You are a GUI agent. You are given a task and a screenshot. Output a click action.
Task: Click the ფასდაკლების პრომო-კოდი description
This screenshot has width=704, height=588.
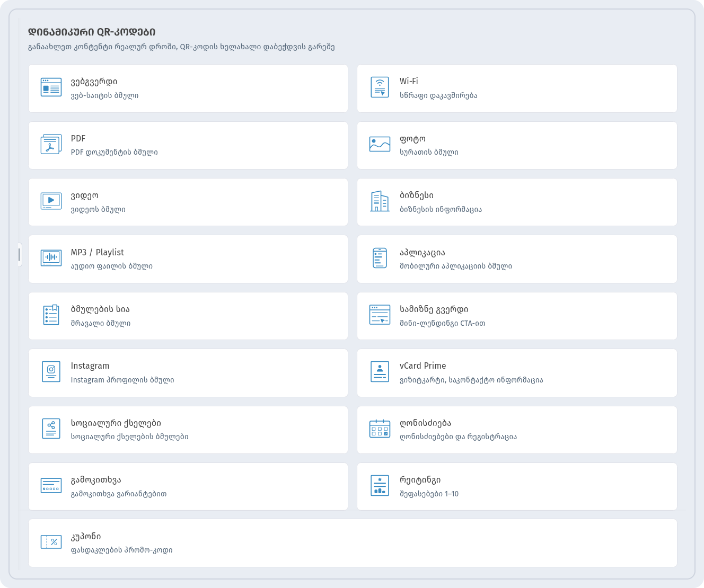(122, 550)
